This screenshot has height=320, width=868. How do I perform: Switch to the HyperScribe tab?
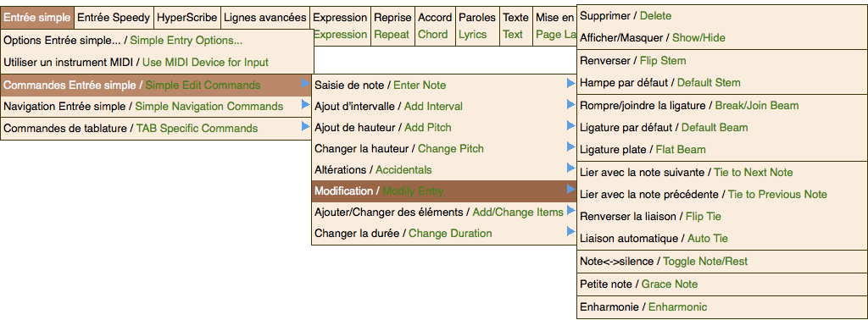187,18
